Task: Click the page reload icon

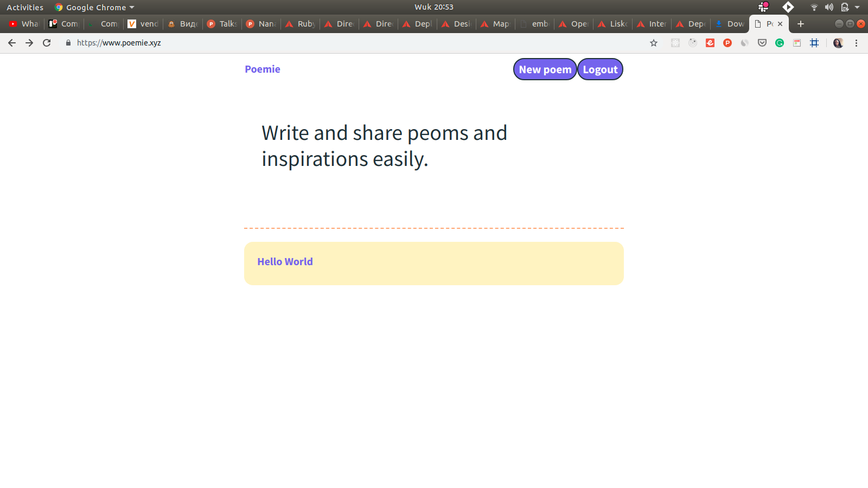Action: click(47, 43)
